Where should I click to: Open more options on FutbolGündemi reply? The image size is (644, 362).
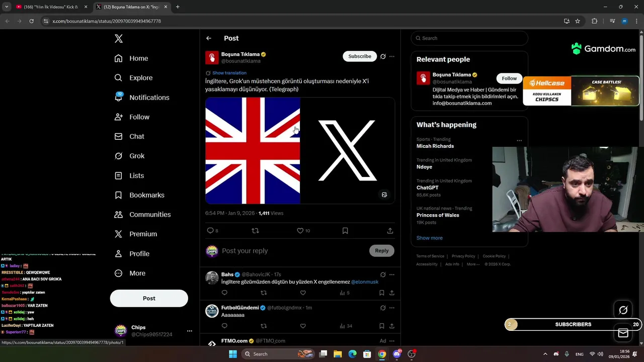(392, 308)
